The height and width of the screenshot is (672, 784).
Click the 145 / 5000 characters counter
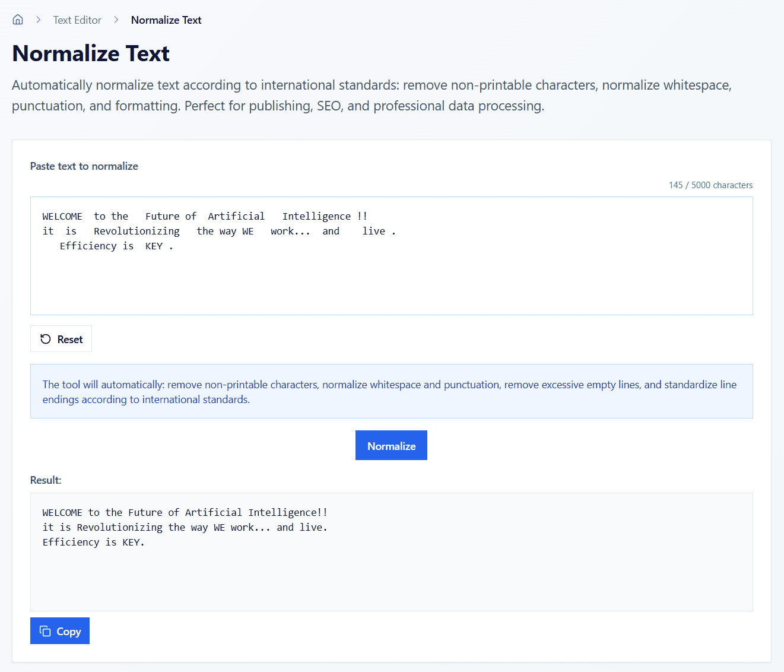[710, 185]
